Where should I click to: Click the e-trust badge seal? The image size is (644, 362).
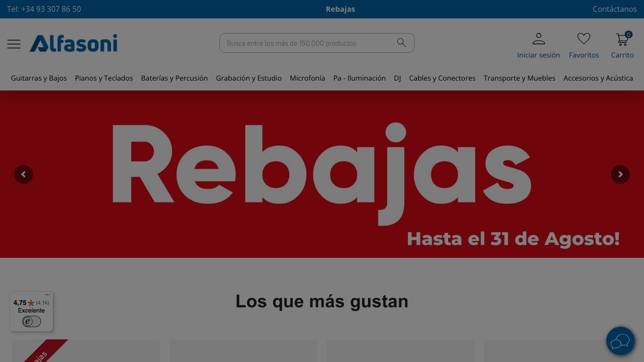[x=32, y=321]
